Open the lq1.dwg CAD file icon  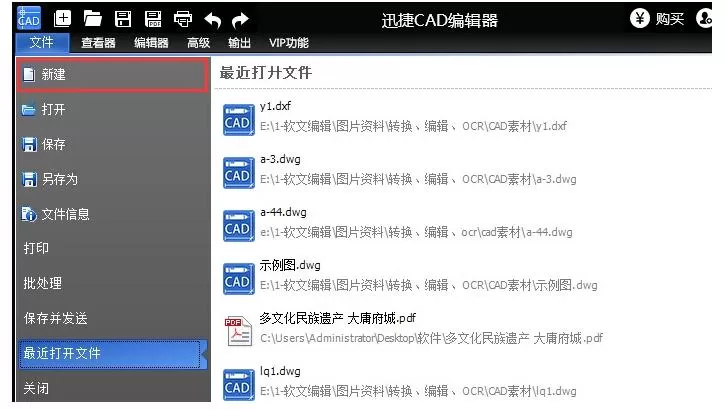point(238,385)
